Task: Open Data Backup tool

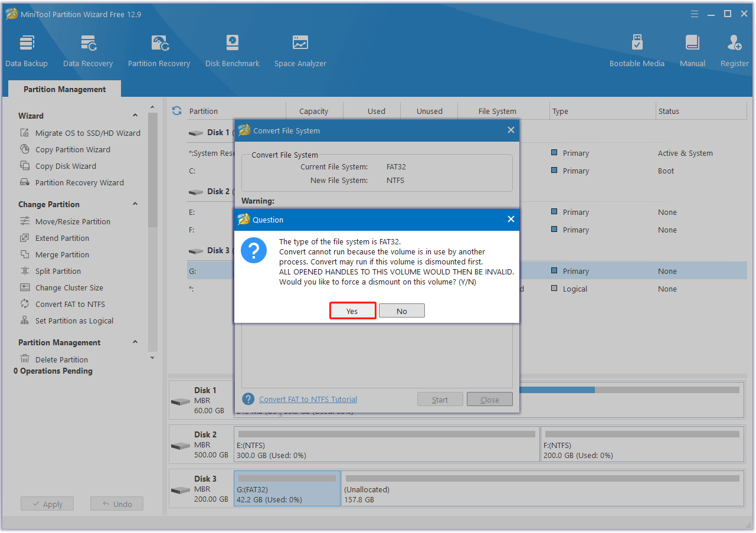Action: click(x=27, y=51)
